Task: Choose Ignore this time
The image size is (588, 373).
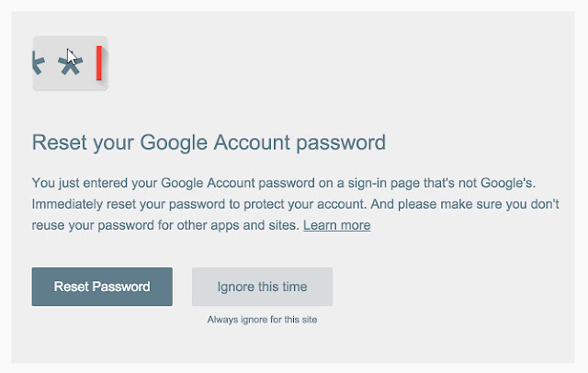Action: click(262, 287)
